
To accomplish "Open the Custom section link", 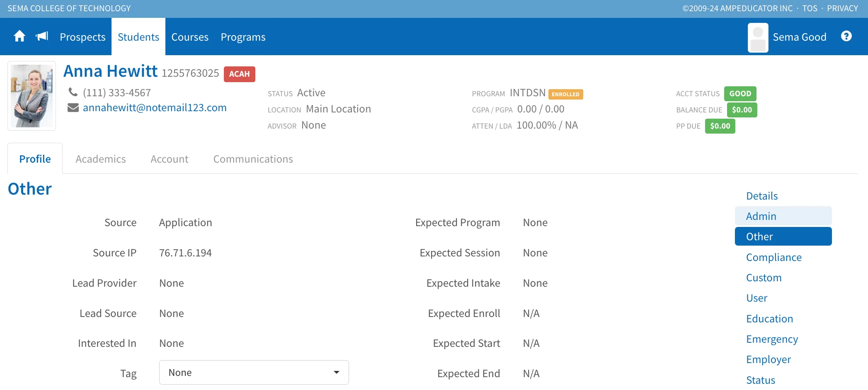I will pos(764,278).
